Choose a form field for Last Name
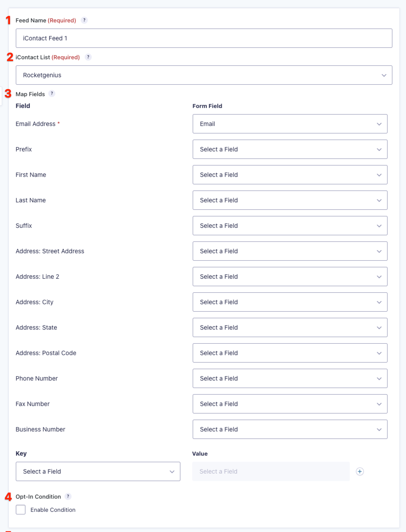 (x=290, y=200)
